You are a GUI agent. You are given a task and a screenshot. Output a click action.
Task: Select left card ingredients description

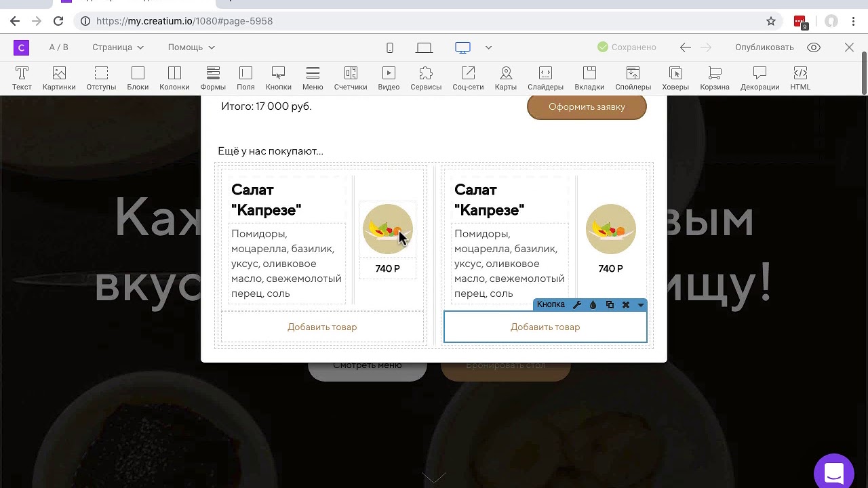tap(287, 264)
